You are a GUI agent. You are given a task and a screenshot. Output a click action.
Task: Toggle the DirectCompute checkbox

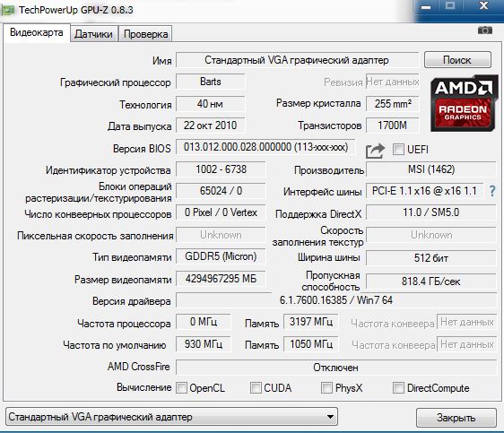(x=398, y=387)
